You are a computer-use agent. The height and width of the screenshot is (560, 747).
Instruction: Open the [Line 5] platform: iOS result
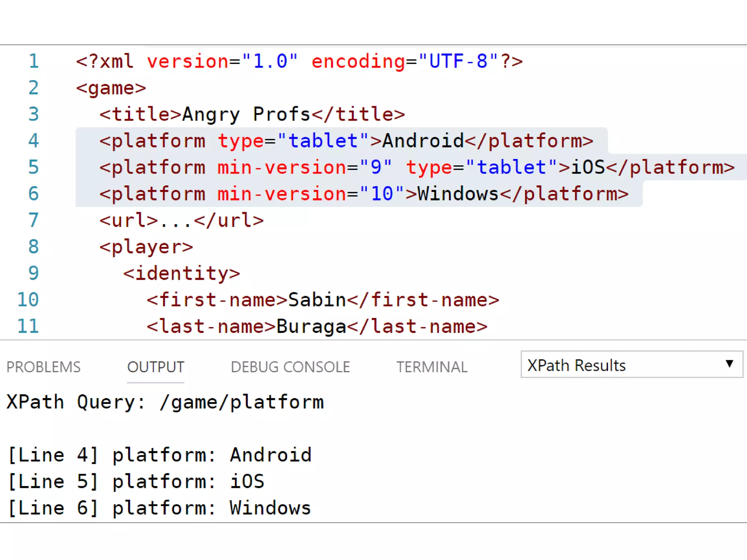(x=136, y=482)
